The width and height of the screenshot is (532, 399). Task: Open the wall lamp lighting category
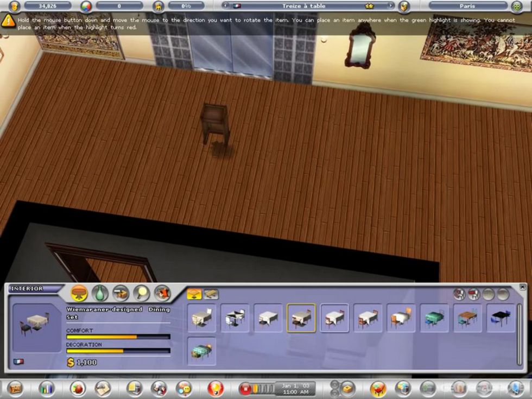click(141, 293)
